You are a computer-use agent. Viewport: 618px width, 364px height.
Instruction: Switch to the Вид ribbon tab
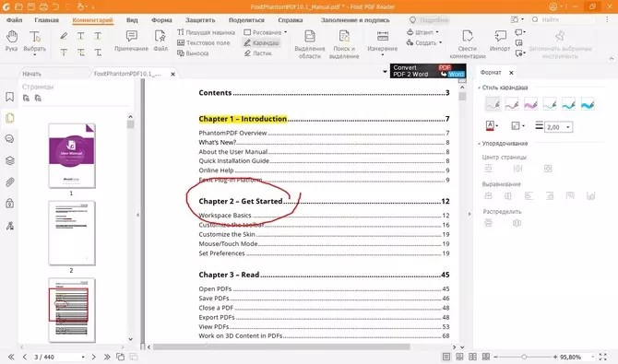[x=132, y=19]
